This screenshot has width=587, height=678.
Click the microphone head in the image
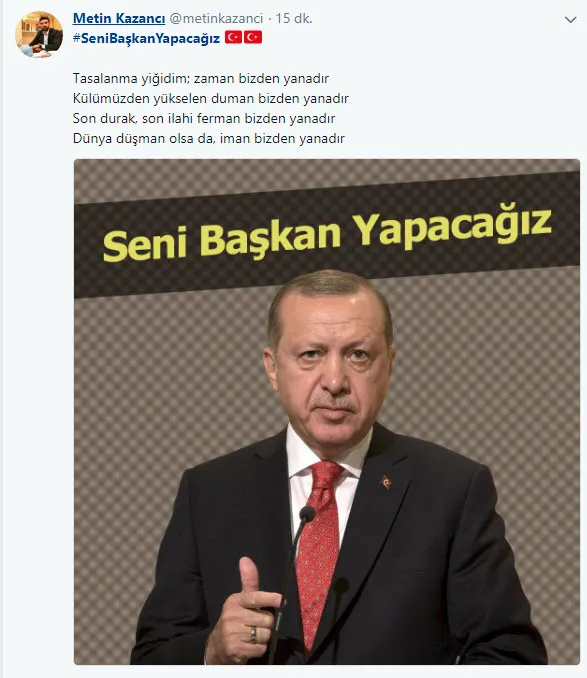[307, 514]
